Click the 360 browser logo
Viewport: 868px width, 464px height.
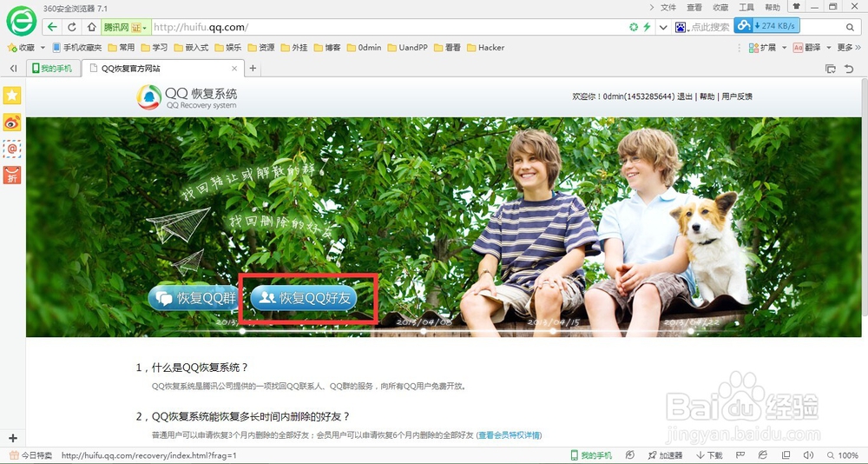coord(21,22)
